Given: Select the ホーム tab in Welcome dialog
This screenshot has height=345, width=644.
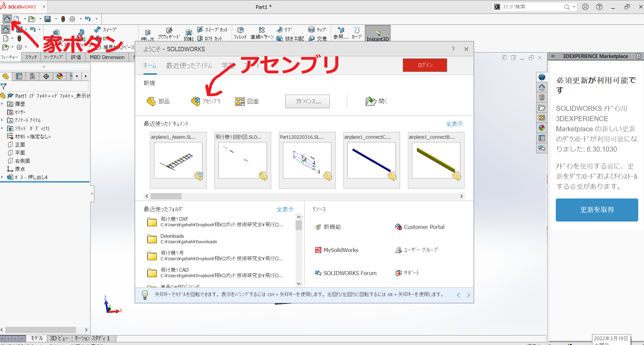Looking at the screenshot, I should (x=150, y=66).
